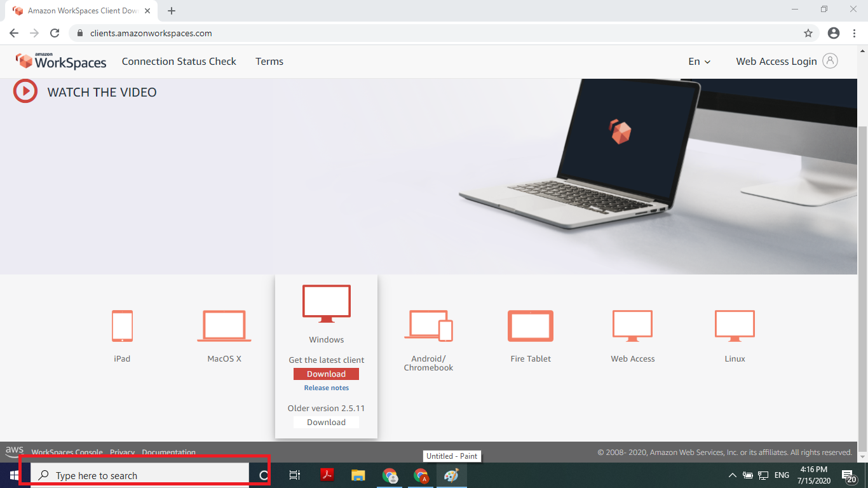Open the Chrome three-dot menu
The height and width of the screenshot is (488, 868).
coord(854,33)
